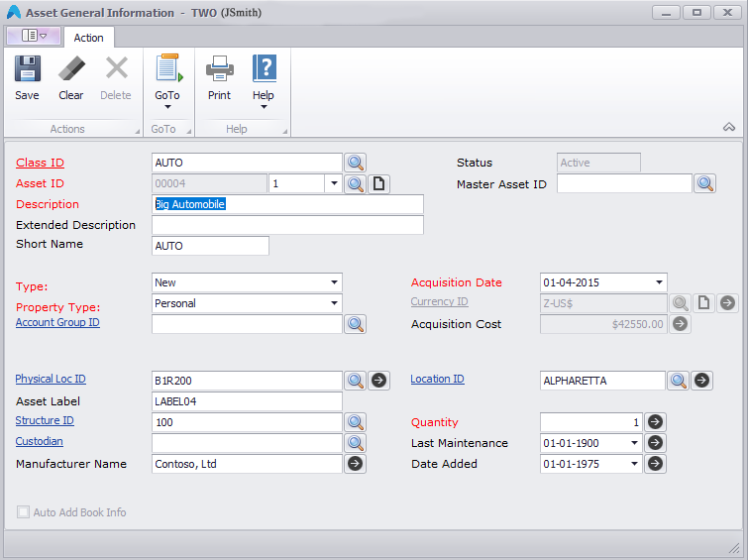Open the Physical Loc ID link
Viewport: 748px width, 560px height.
[x=51, y=379]
